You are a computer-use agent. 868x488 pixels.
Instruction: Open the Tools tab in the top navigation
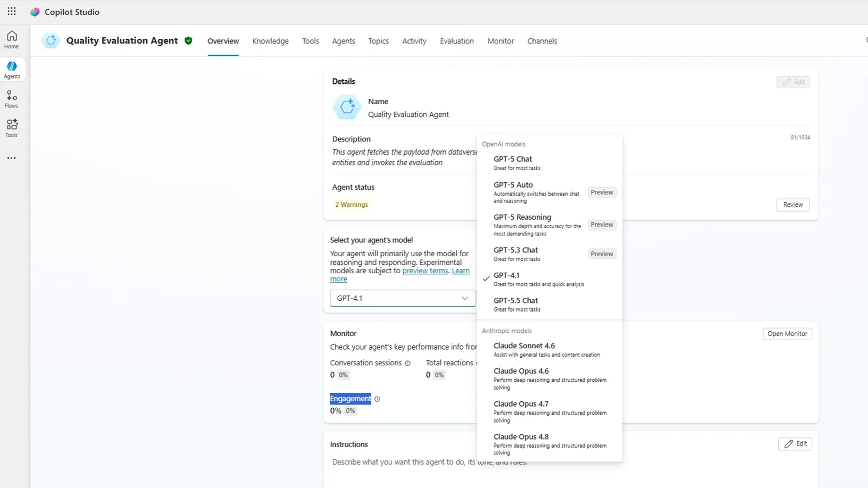pos(311,41)
